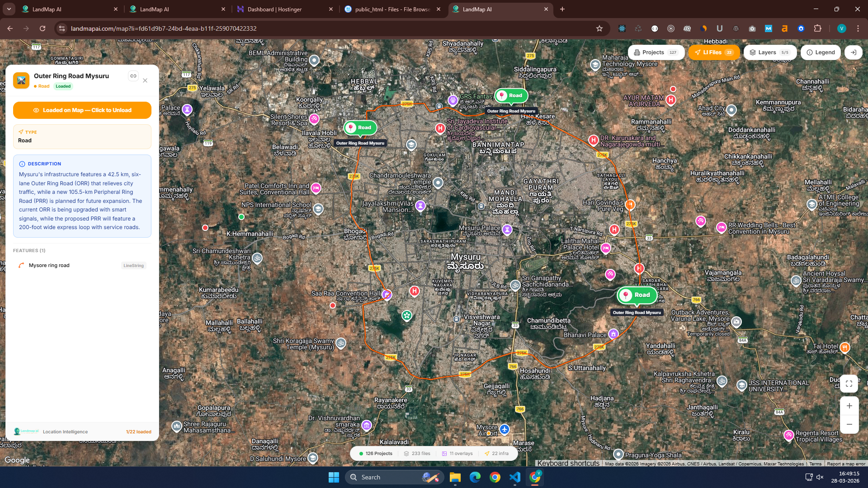Image resolution: width=868 pixels, height=488 pixels.
Task: Toggle fullscreen map view
Action: click(x=849, y=384)
